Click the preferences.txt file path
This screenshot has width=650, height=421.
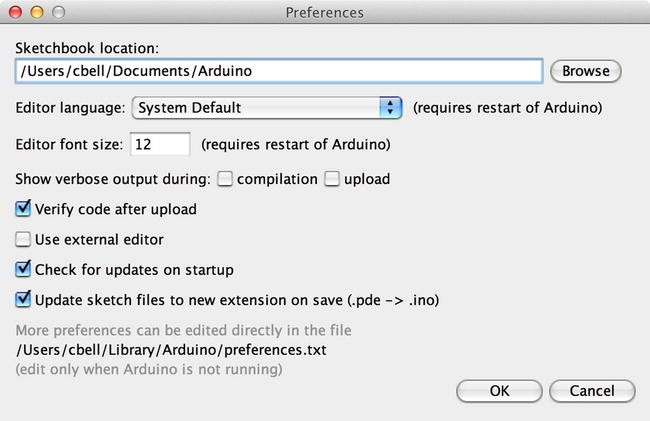point(172,350)
